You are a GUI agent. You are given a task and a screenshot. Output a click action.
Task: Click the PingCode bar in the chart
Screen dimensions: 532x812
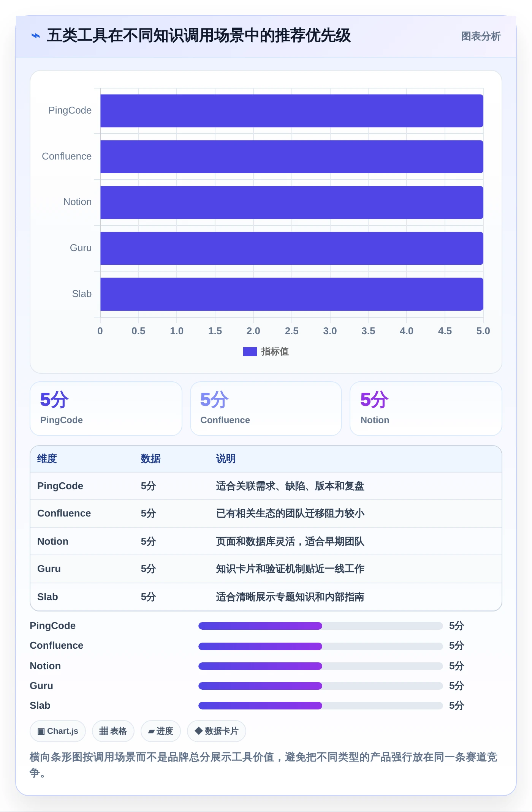pos(291,111)
